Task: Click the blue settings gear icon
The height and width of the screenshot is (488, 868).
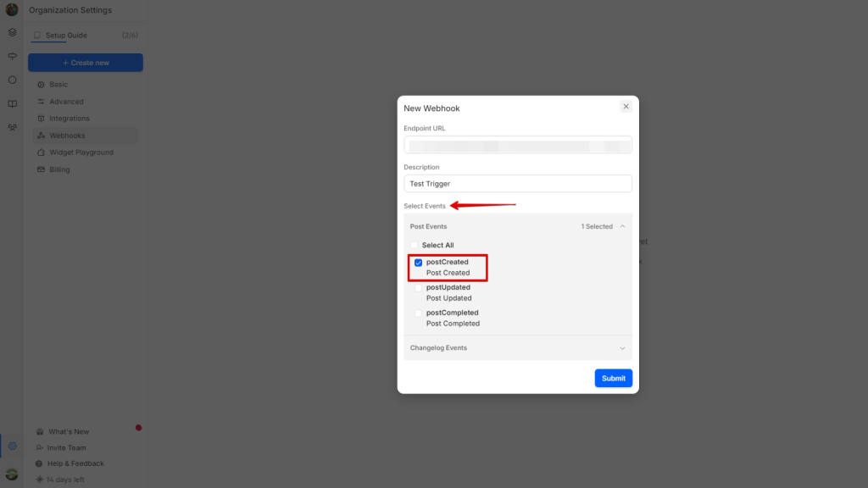Action: pyautogui.click(x=12, y=446)
